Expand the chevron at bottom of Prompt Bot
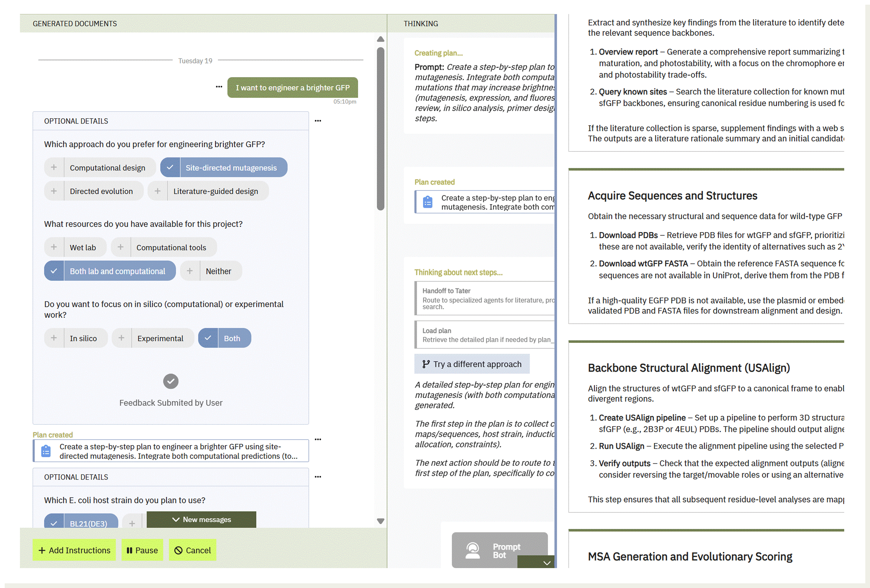870x588 pixels. 547,563
